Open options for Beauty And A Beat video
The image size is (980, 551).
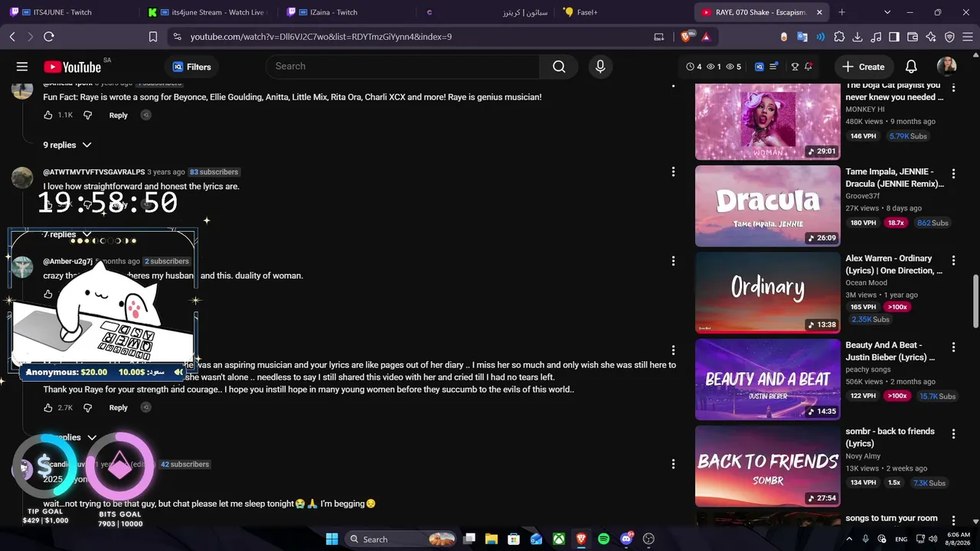pyautogui.click(x=953, y=347)
